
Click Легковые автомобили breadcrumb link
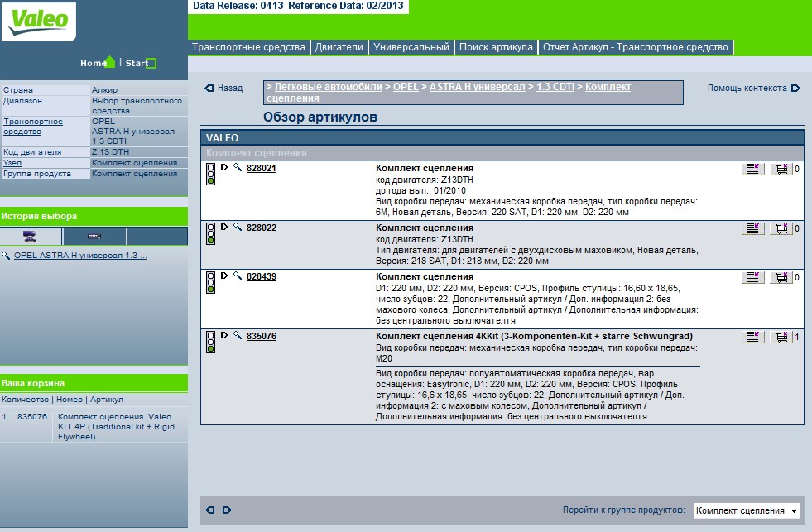point(329,87)
